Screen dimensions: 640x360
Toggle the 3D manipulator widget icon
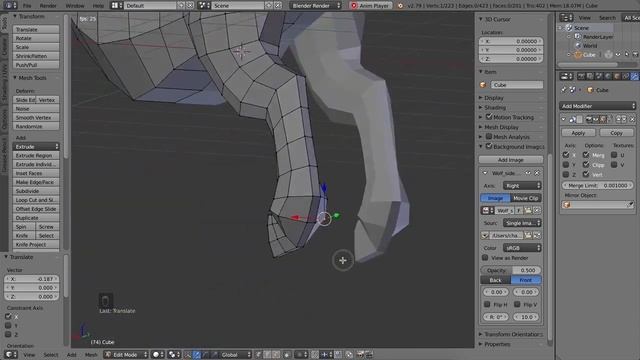point(187,355)
